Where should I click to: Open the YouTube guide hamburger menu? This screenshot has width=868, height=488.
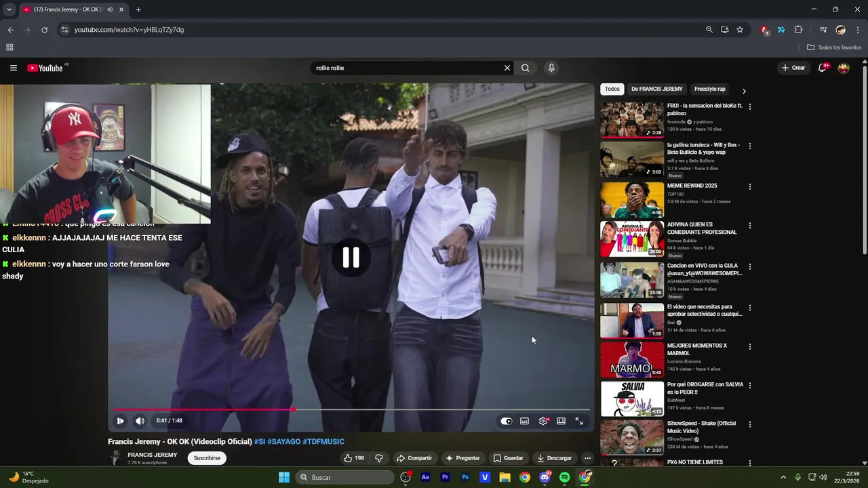pyautogui.click(x=13, y=68)
